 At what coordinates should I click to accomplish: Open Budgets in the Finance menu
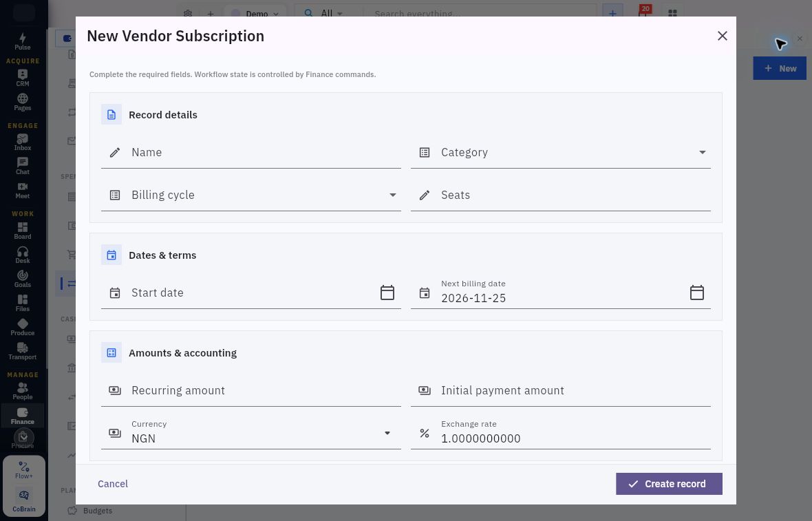click(x=97, y=511)
